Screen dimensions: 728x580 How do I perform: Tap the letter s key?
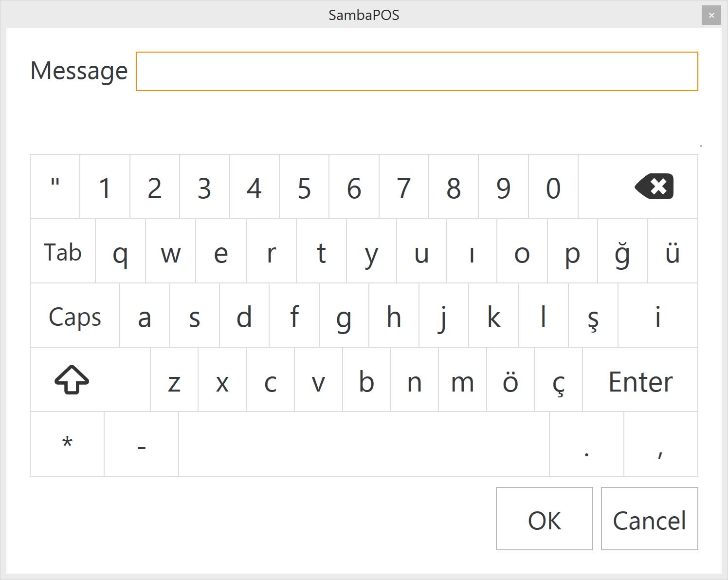[195, 315]
